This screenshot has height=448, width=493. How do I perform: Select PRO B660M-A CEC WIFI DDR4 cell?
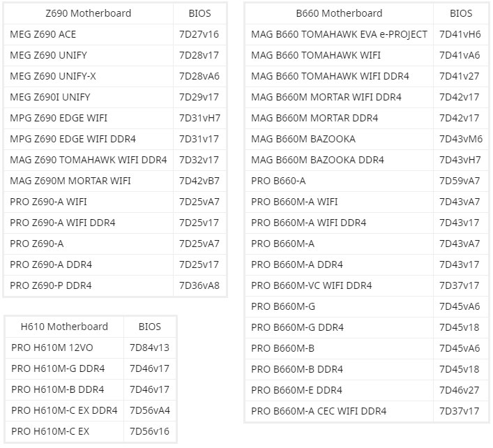319,411
